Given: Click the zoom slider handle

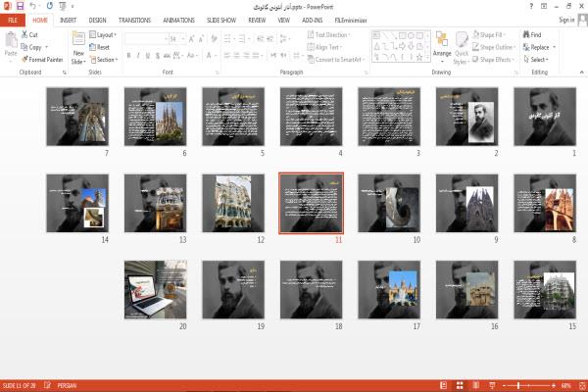Looking at the screenshot, I should (x=518, y=385).
